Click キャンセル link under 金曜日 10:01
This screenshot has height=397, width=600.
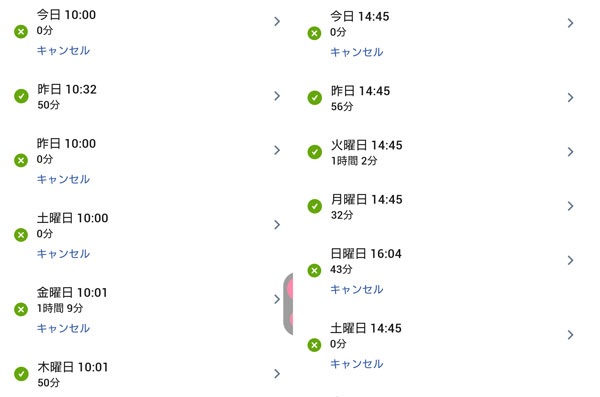click(x=63, y=328)
